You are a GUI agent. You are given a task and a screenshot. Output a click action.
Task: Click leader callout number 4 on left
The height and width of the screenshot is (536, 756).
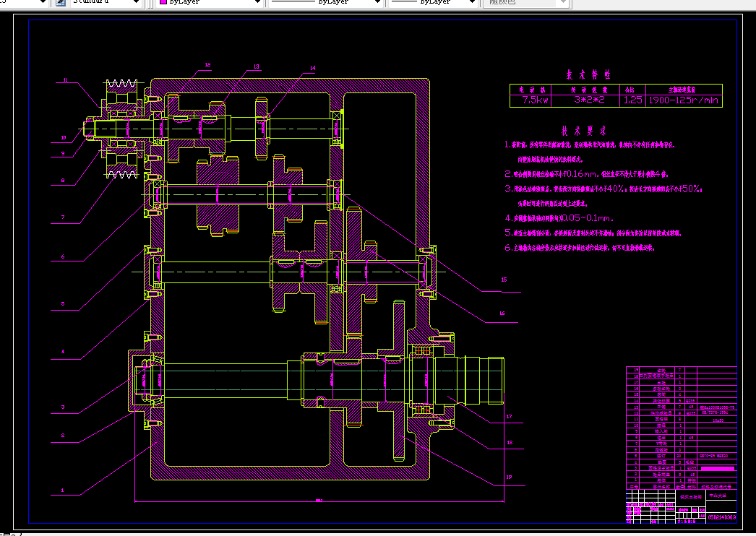pos(63,352)
